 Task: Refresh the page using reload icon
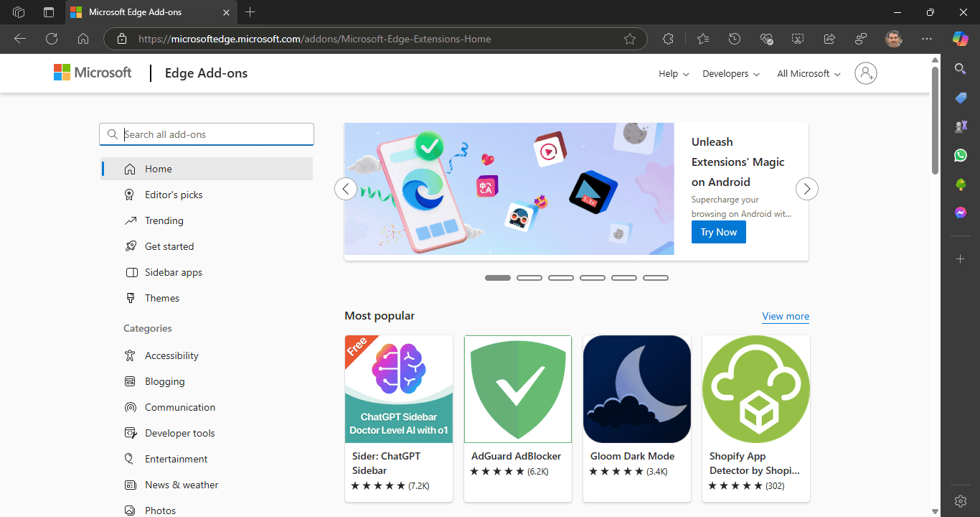52,39
